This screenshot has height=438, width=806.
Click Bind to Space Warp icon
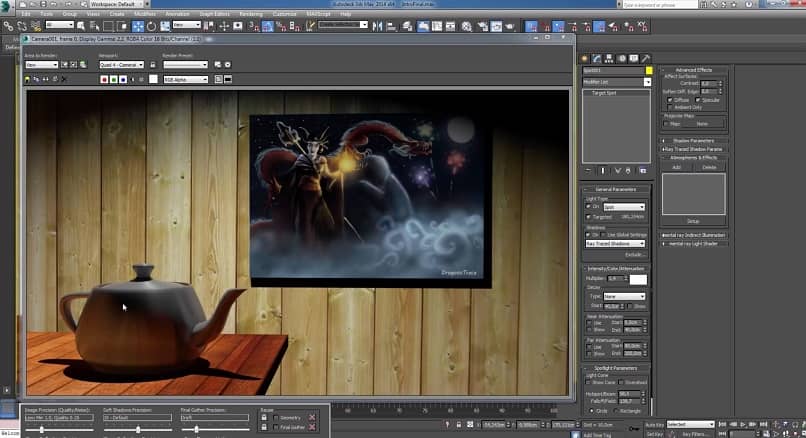[x=35, y=26]
